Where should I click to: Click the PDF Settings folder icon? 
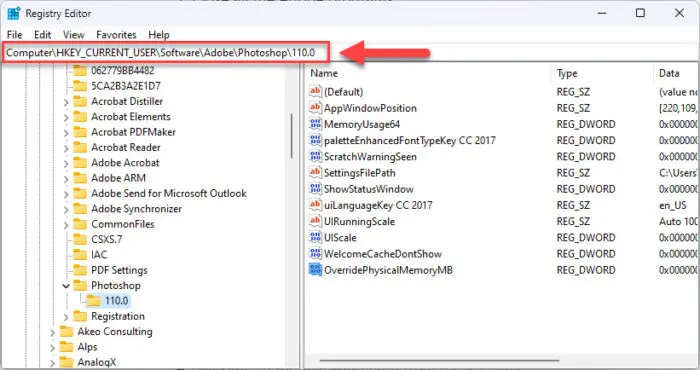pos(80,270)
